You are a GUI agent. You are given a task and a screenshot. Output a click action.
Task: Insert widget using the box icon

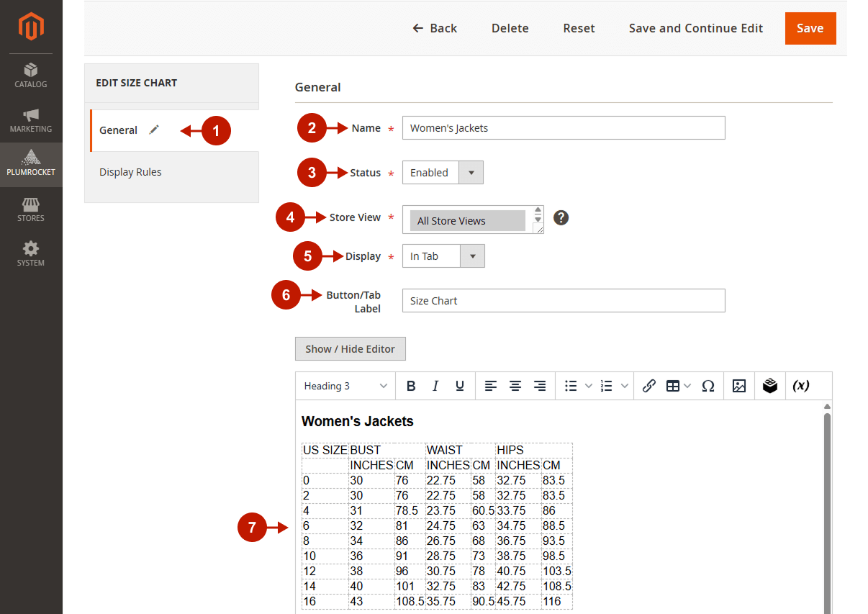[x=770, y=386]
